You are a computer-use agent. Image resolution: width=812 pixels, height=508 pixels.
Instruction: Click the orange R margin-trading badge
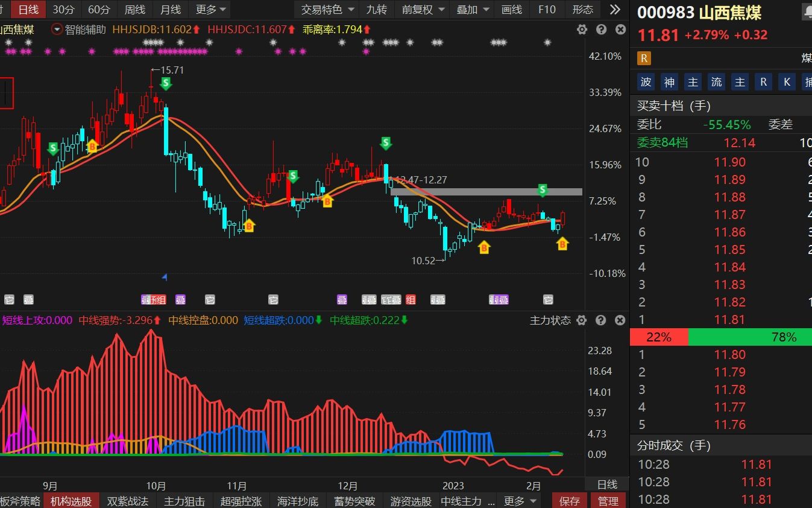coord(644,59)
